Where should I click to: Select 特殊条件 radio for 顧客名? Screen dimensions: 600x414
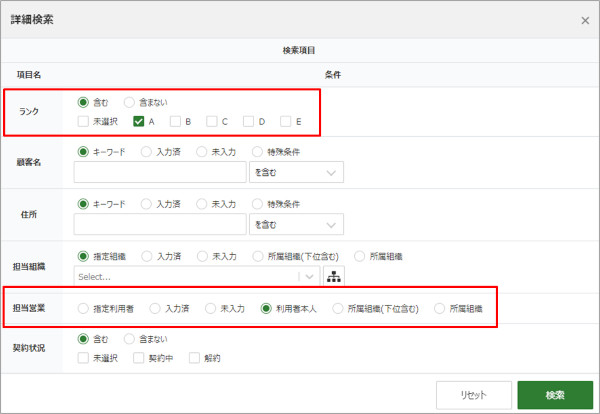pyautogui.click(x=257, y=152)
